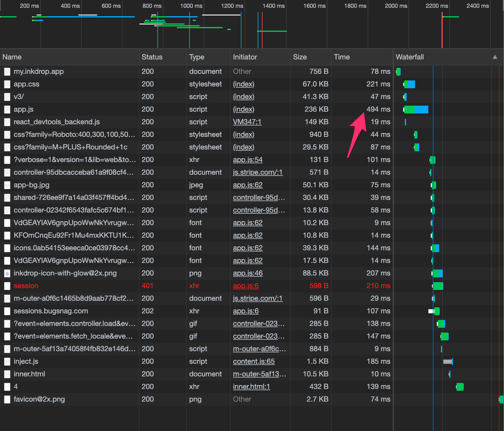Click the document icon beside inner.html
This screenshot has height=431, width=504.
[7, 374]
